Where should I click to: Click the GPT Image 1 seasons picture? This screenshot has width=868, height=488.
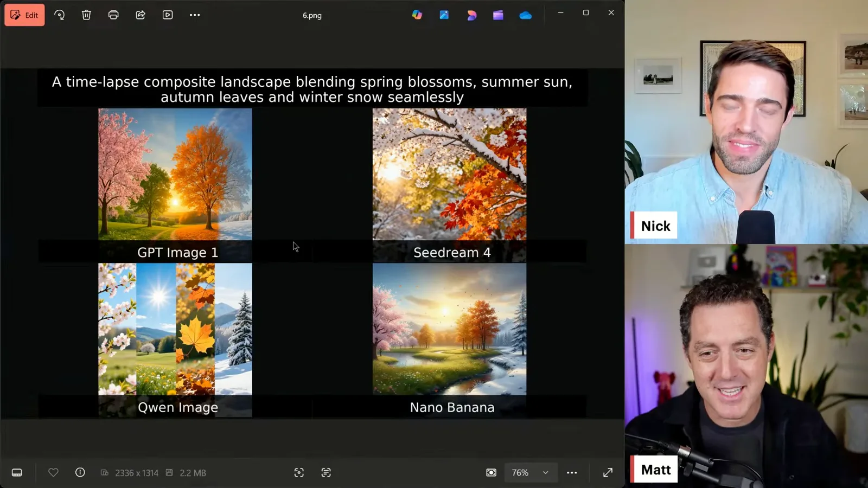click(x=175, y=174)
